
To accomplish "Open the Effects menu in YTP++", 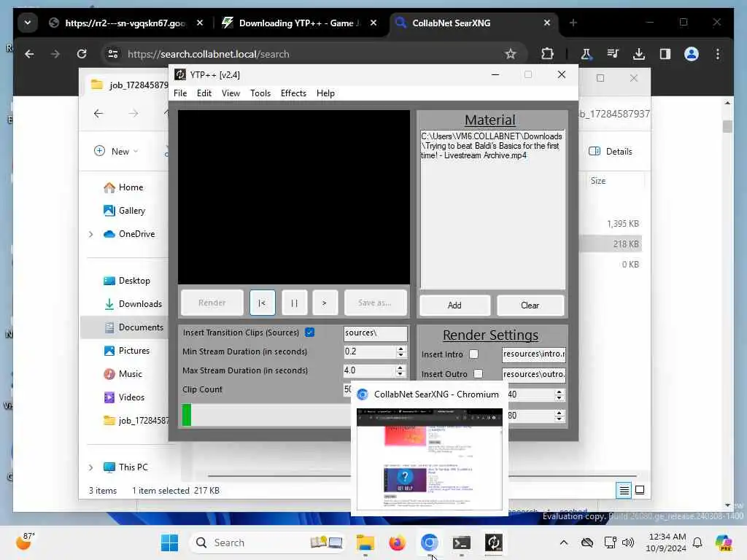I will 293,93.
